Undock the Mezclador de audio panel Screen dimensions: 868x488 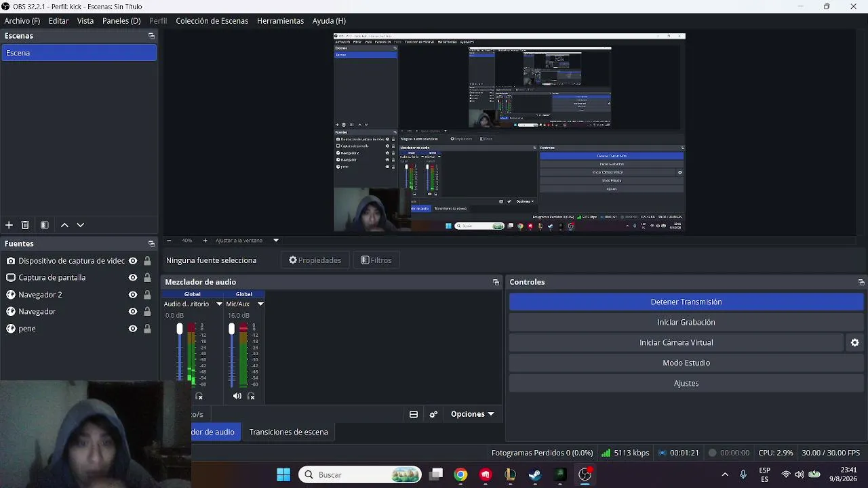pos(496,282)
